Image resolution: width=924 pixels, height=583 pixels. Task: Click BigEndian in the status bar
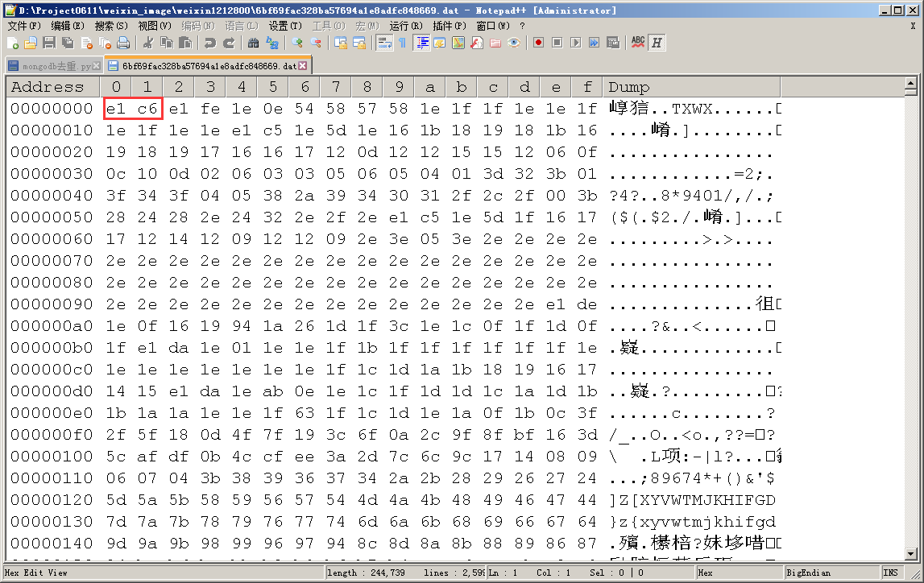click(809, 573)
